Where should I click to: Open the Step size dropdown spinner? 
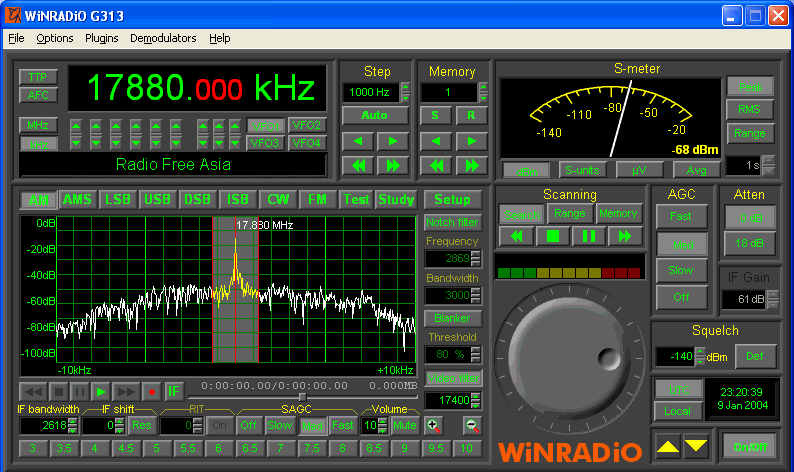coord(405,92)
